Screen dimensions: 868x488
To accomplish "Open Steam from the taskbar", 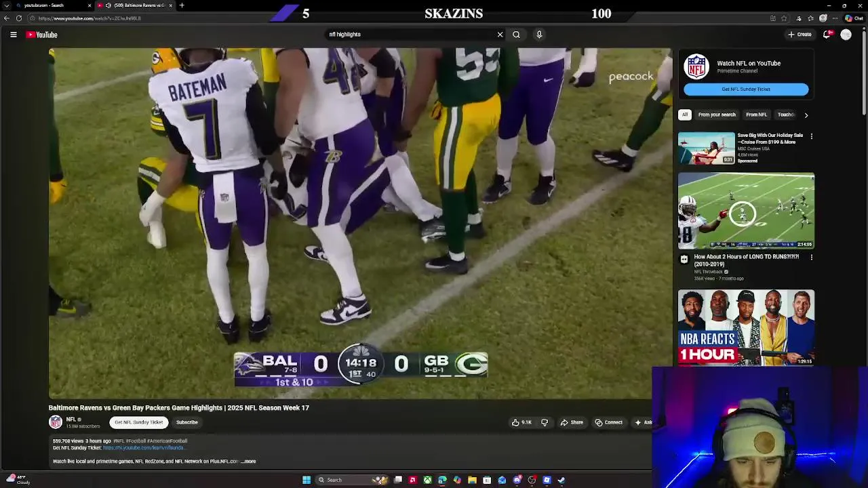I will coord(561,480).
